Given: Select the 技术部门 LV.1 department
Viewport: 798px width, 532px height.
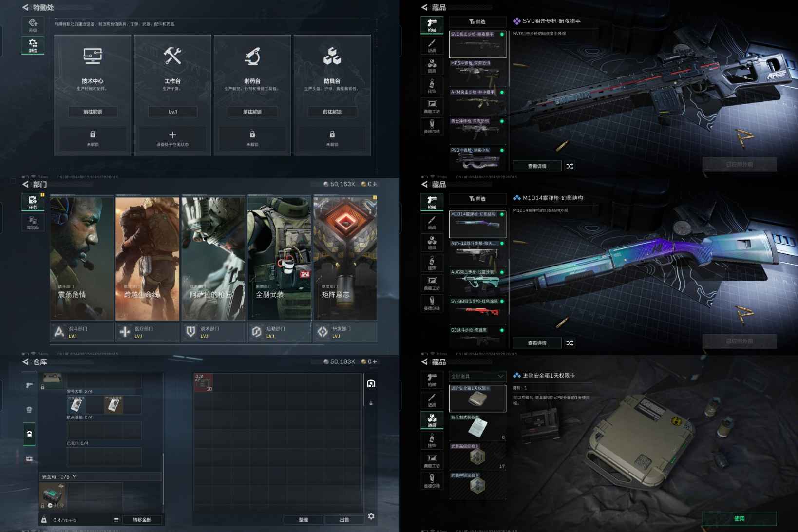Looking at the screenshot, I should tap(213, 332).
